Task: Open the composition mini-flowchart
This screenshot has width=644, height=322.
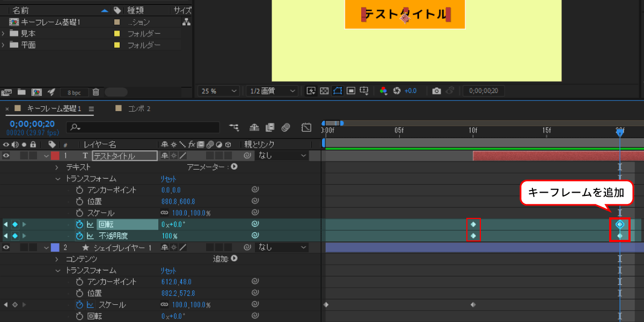Action: click(234, 127)
